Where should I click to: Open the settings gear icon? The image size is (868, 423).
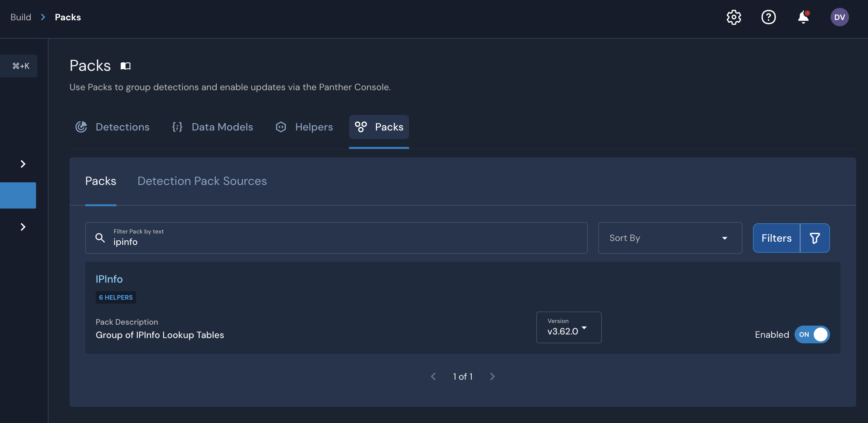734,17
